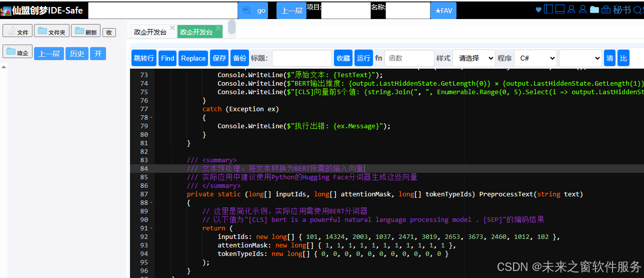Click the 仙盟创梦IDE logo icon
Screen dimensions: 644x278
coord(5,11)
